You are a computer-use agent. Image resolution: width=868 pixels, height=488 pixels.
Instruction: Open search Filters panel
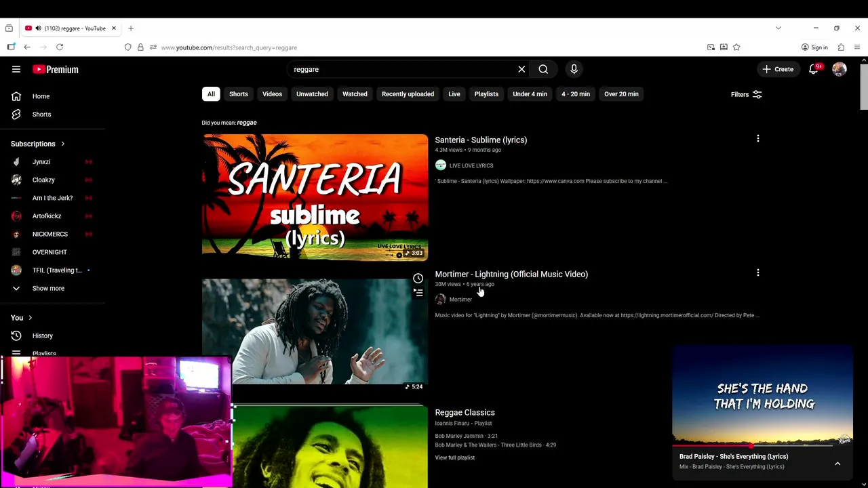tap(746, 95)
